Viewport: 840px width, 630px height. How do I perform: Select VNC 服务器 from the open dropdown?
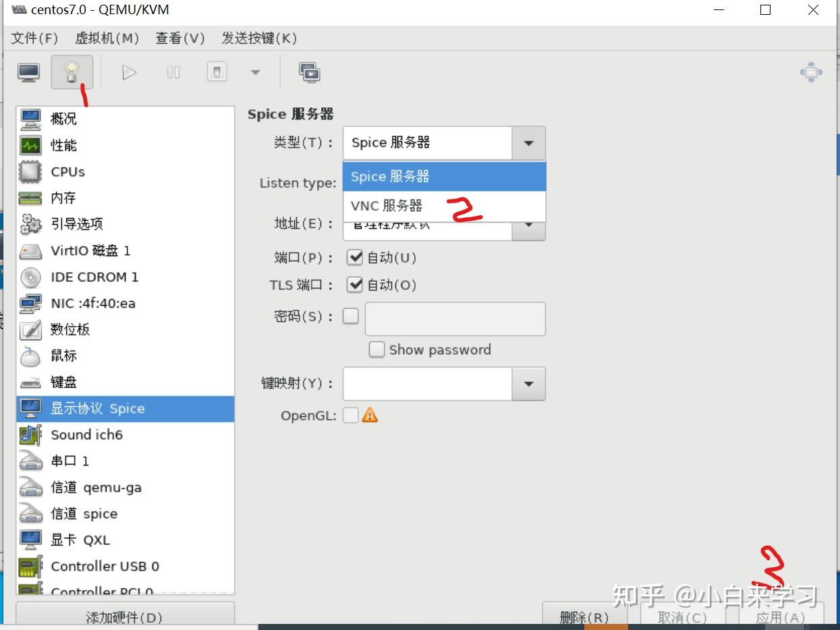click(386, 206)
